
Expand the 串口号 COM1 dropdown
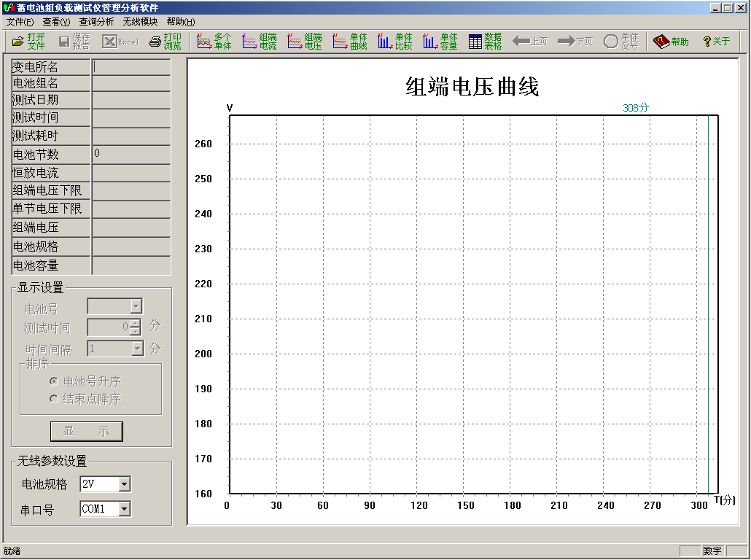(125, 509)
